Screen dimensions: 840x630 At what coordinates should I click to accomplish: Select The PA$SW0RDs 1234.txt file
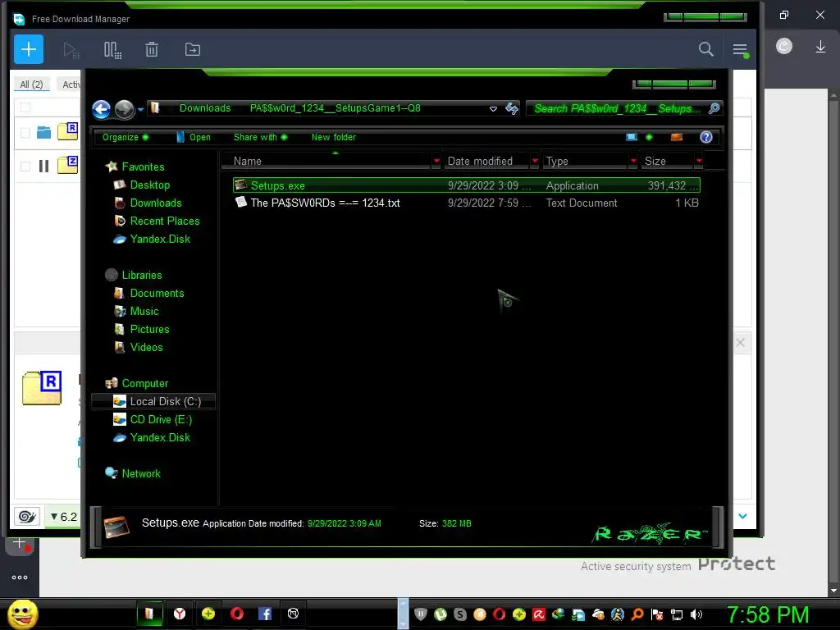[x=467, y=203]
